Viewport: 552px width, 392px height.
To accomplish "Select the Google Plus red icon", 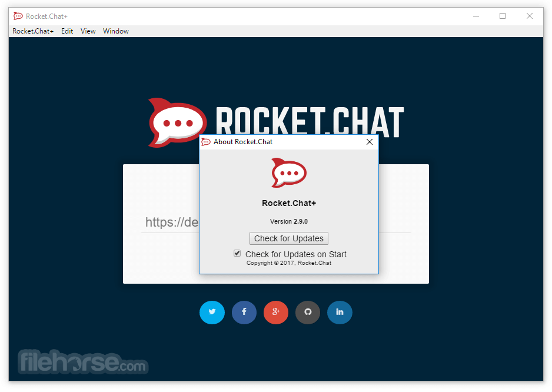I will tap(276, 312).
